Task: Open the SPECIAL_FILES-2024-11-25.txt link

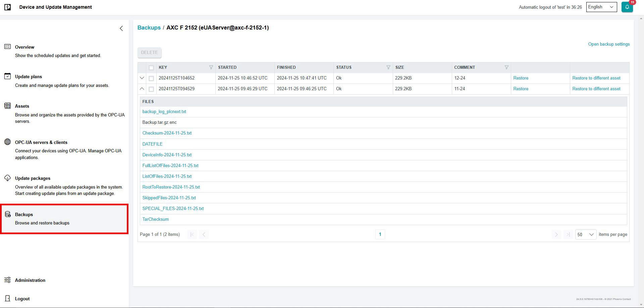Action: coord(173,209)
